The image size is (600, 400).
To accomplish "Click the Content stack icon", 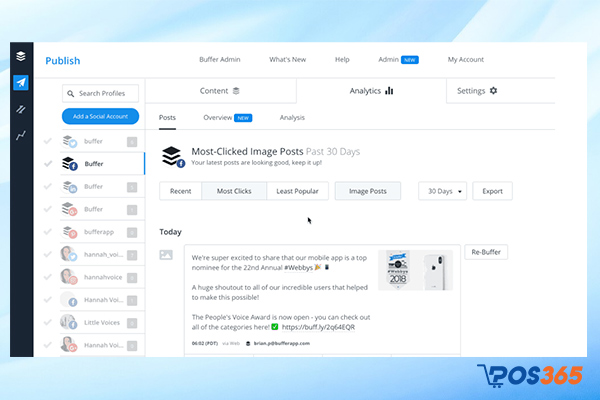I will [x=236, y=91].
